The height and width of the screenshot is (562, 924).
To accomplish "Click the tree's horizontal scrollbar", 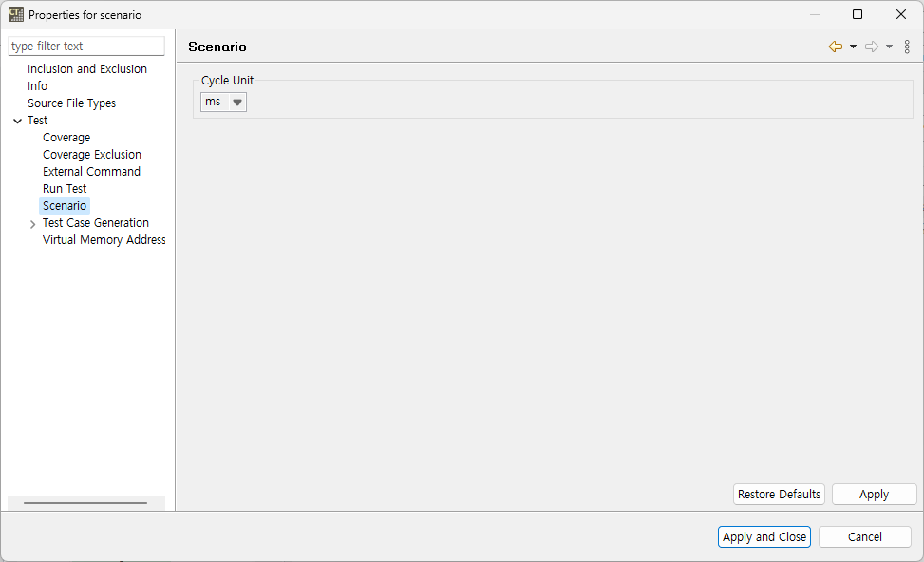I will pos(85,503).
